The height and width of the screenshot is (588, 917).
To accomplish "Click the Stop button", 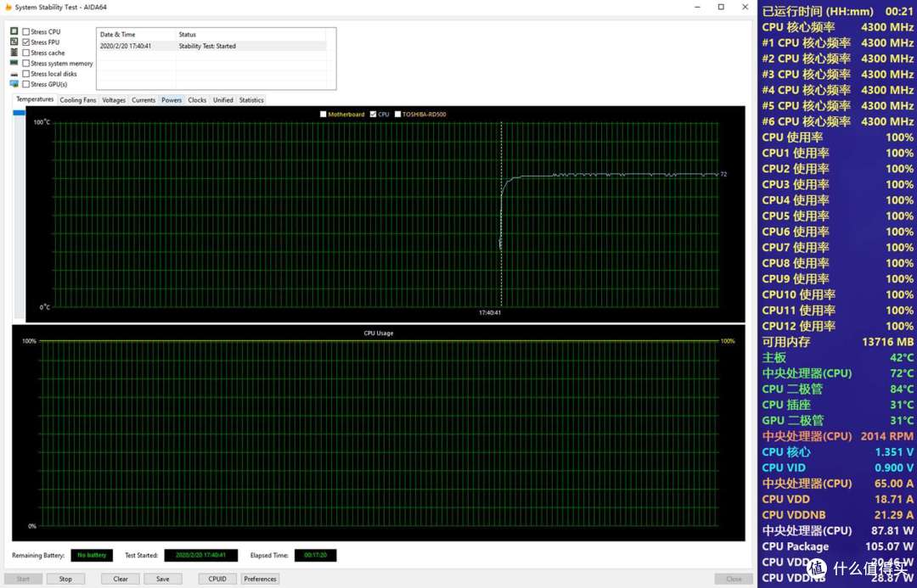I will (65, 579).
